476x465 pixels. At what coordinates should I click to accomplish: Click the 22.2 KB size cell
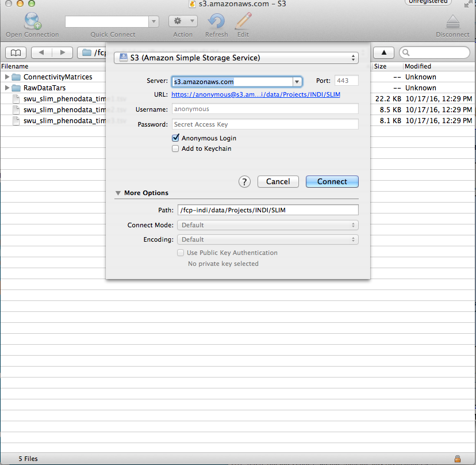pos(388,99)
